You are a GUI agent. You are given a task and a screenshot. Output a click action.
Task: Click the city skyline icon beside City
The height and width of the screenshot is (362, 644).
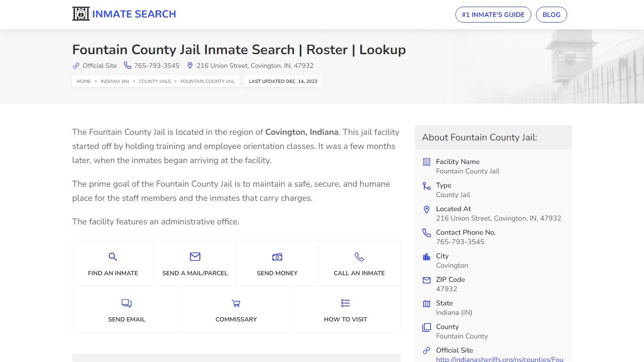click(x=427, y=256)
